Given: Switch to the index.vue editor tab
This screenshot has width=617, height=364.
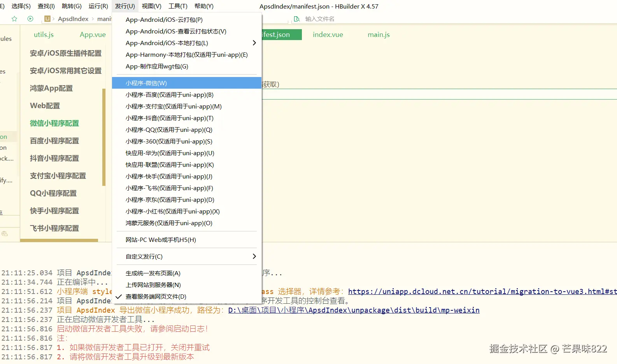Looking at the screenshot, I should coord(328,35).
